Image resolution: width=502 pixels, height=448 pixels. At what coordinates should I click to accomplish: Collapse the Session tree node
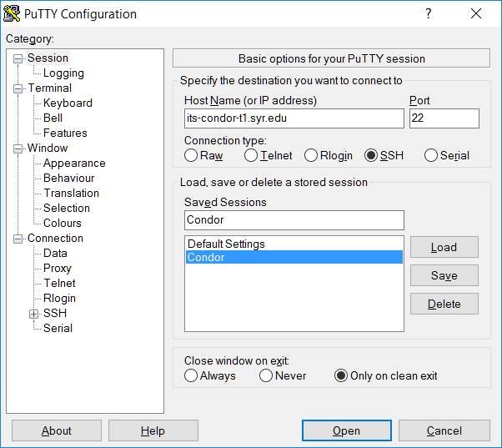coord(18,59)
